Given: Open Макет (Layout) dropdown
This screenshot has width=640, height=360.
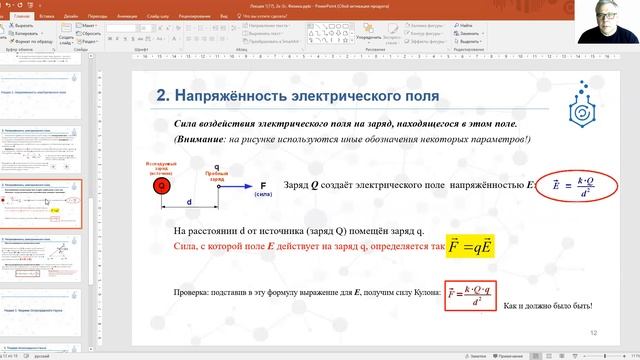Looking at the screenshot, I should (x=87, y=25).
